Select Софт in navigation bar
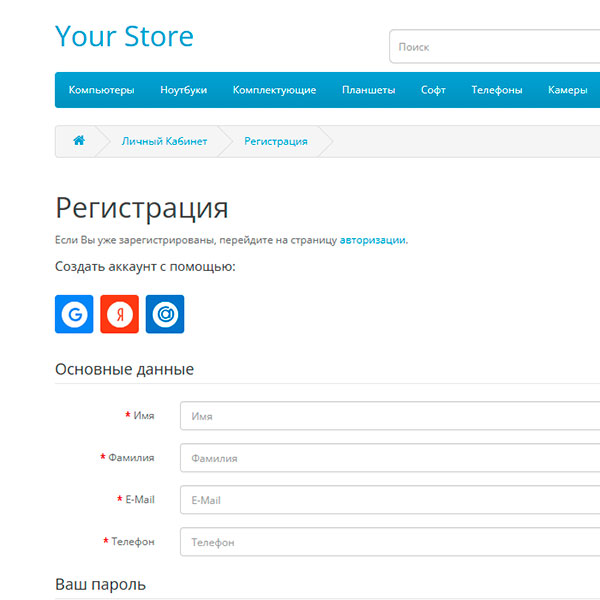 pos(433,90)
